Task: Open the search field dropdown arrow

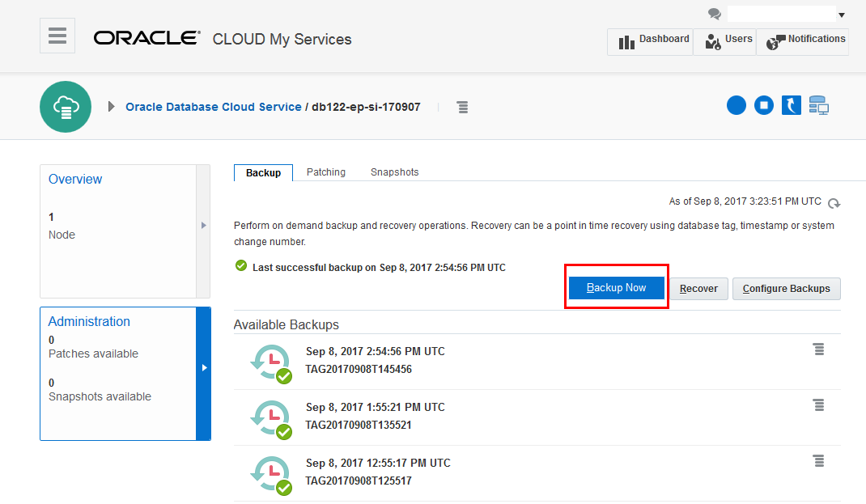Action: click(840, 14)
